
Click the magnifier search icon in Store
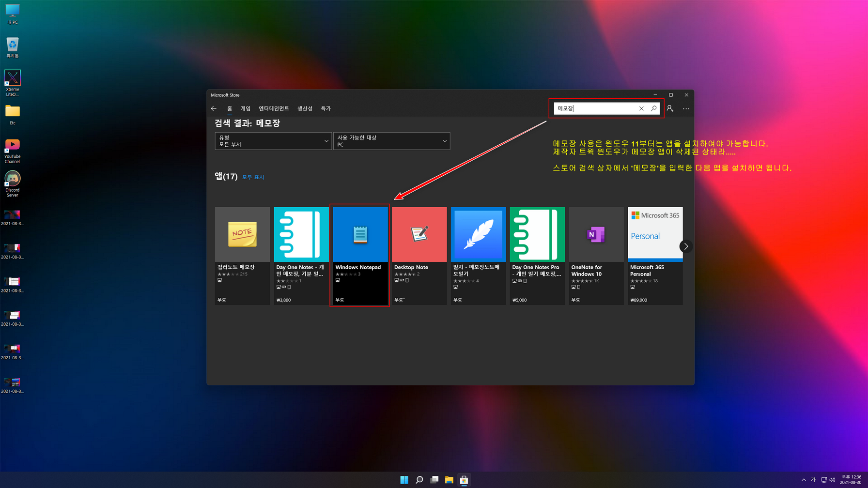click(653, 108)
